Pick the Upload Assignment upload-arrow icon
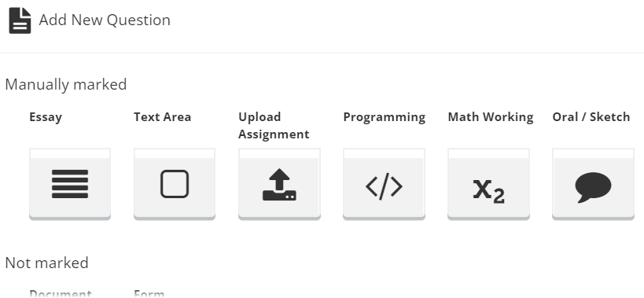 (279, 184)
